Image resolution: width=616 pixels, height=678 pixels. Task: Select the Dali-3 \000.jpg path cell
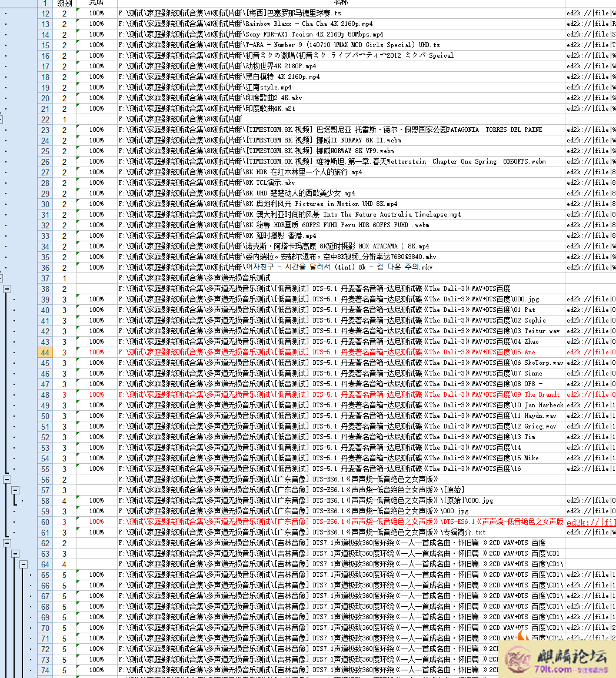(x=341, y=299)
